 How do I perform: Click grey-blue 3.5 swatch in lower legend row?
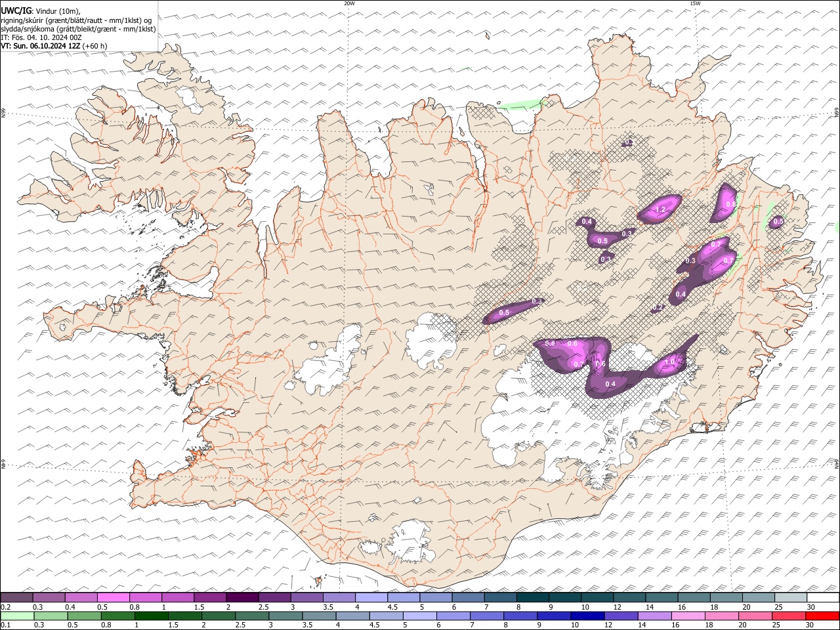318,616
